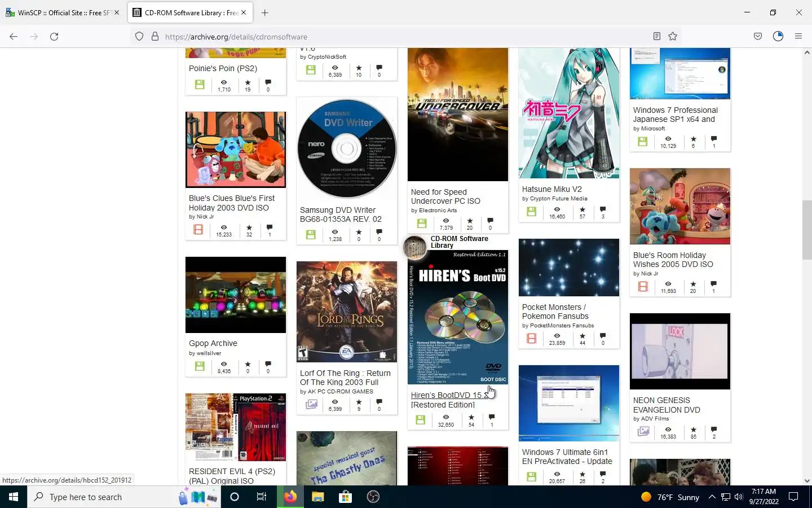Open Task View from the taskbar

(262, 497)
